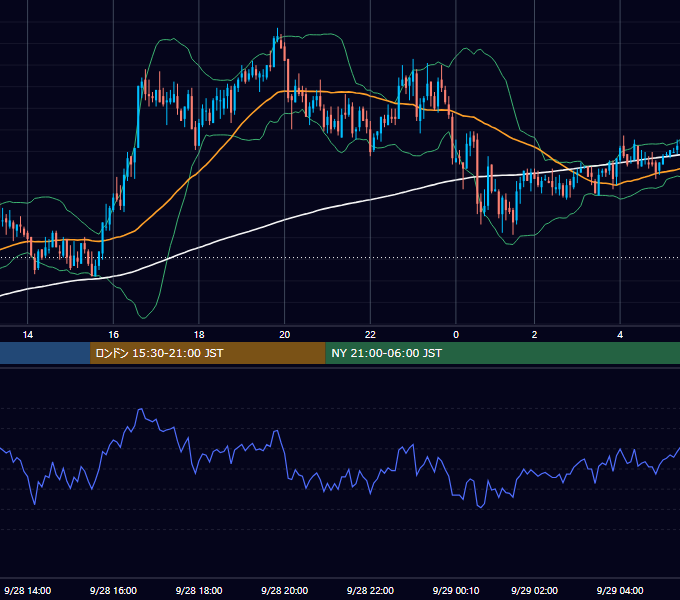Select the NY 21:00-06:00 JST session bar
The height and width of the screenshot is (600, 680).
click(502, 353)
